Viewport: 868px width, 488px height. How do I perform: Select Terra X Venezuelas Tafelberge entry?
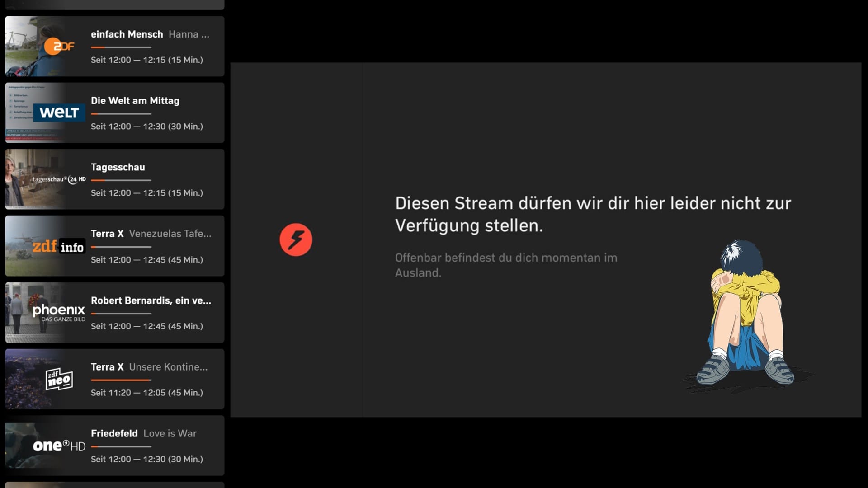[151, 234]
